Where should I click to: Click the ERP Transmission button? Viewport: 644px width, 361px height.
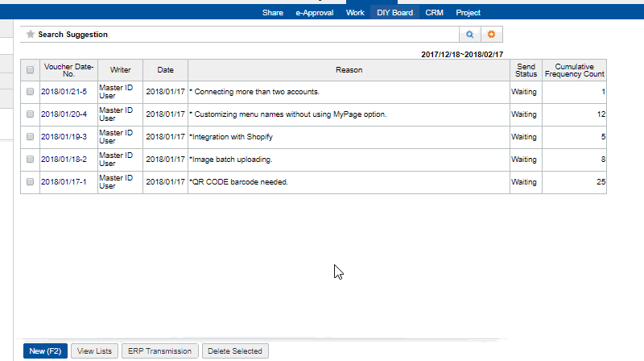(x=159, y=351)
